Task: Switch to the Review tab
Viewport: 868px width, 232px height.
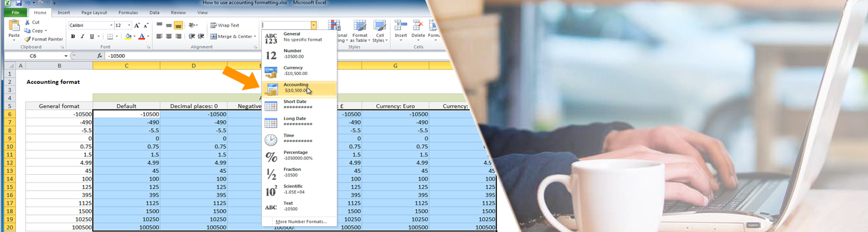Action: [x=179, y=13]
